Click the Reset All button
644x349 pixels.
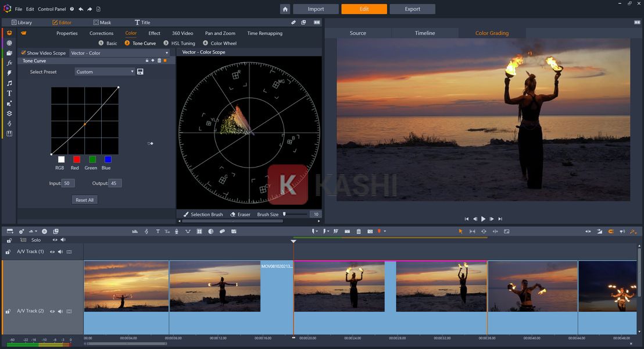(x=84, y=200)
